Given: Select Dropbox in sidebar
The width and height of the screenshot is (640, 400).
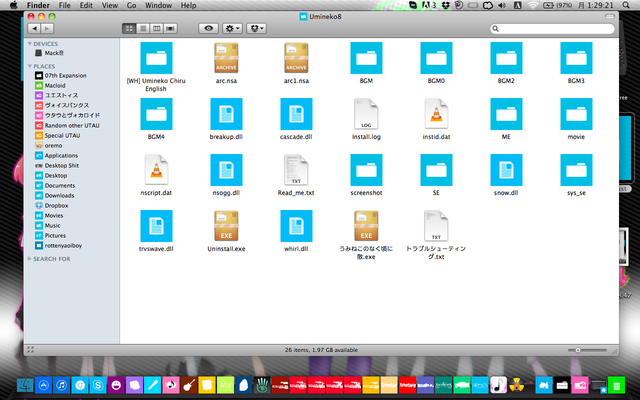Looking at the screenshot, I should (52, 205).
